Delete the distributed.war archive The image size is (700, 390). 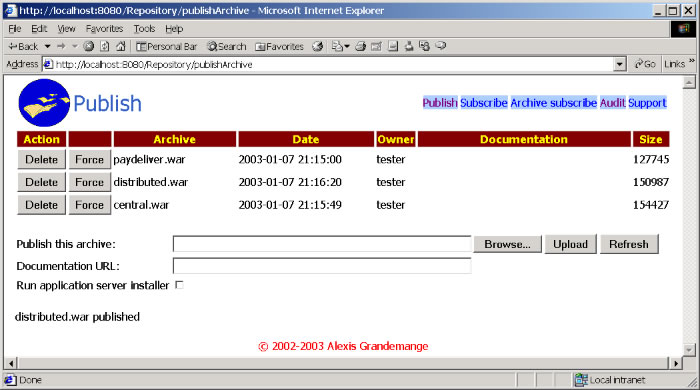click(42, 182)
